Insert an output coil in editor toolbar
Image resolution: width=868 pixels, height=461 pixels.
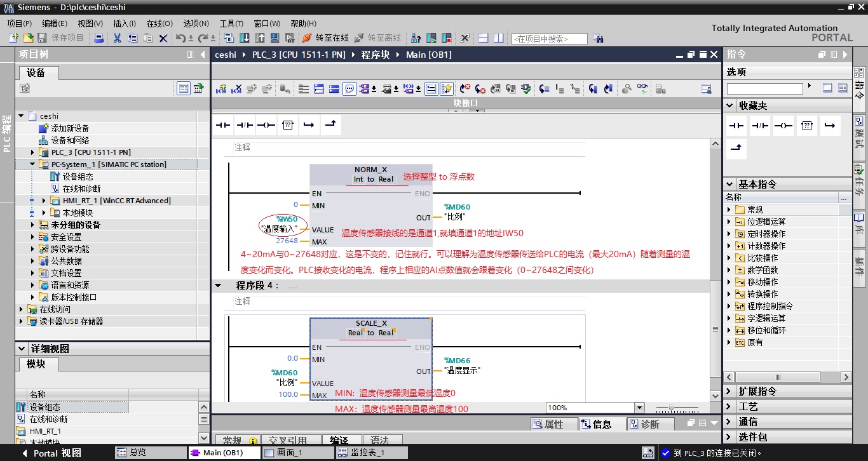click(x=266, y=125)
